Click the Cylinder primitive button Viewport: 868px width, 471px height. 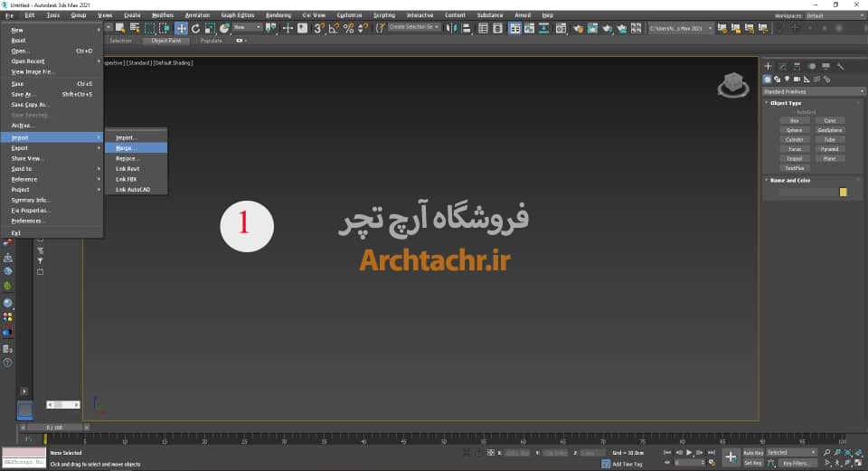click(795, 139)
